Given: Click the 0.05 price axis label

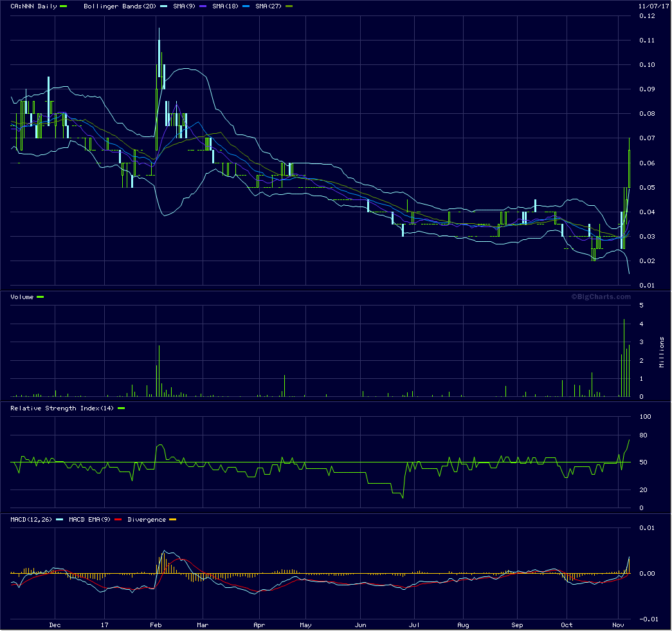Looking at the screenshot, I should coord(647,187).
